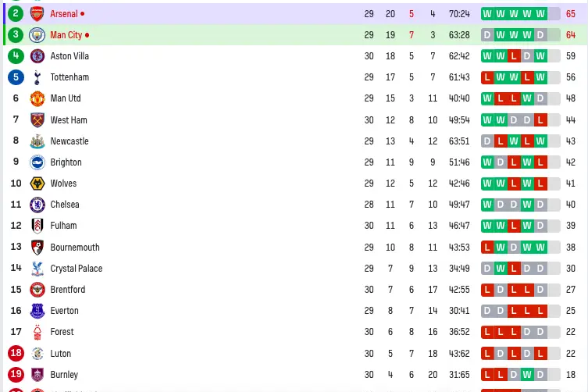Click the red position 18 Luton badge
588x392 pixels.
16,353
